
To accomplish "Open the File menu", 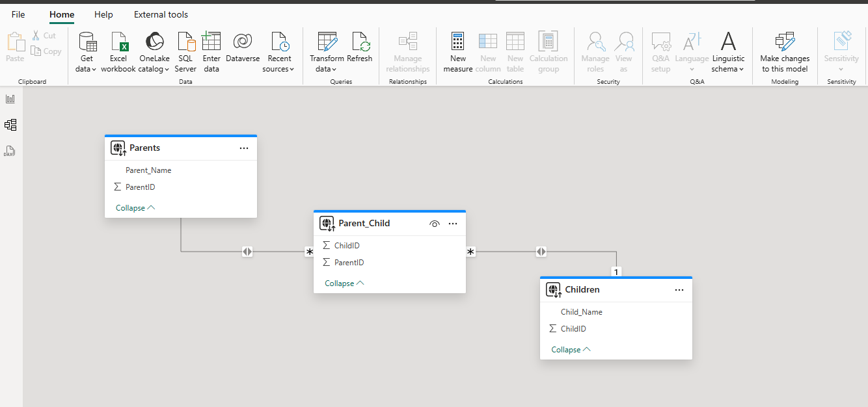I will coord(18,14).
